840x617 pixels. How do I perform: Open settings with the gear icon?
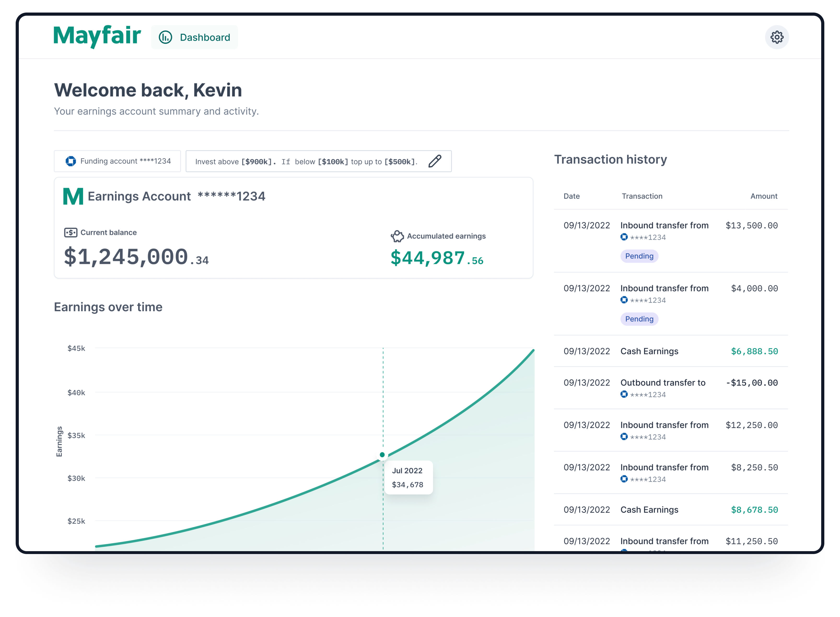[777, 37]
